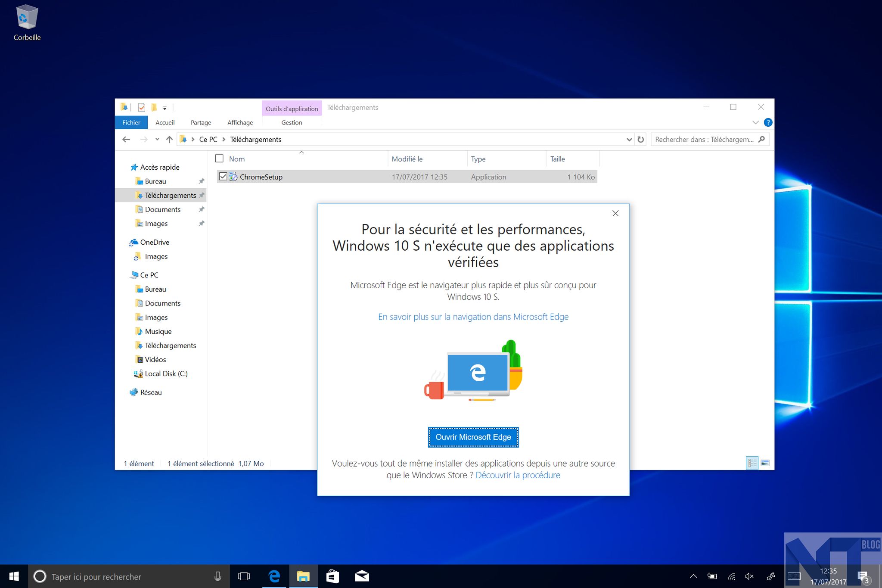
Task: Click the pin icon beside Documents
Action: [201, 209]
